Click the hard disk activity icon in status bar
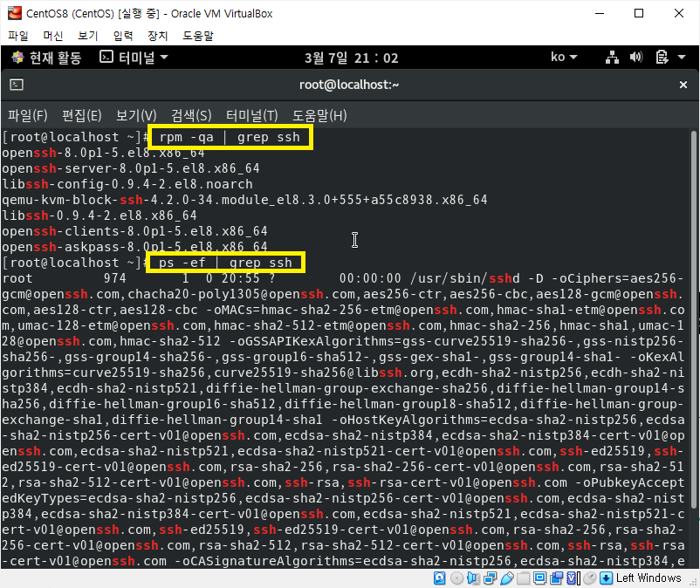The height and width of the screenshot is (588, 700). (x=440, y=578)
